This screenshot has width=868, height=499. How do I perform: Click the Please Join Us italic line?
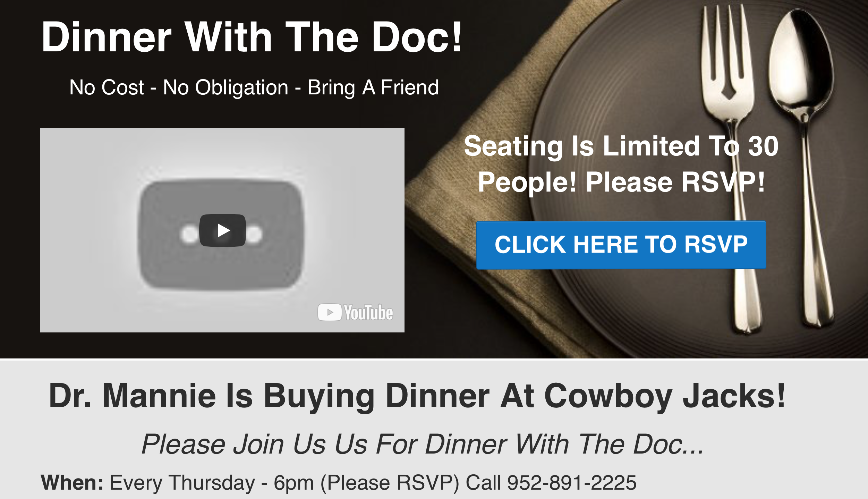[x=423, y=444]
